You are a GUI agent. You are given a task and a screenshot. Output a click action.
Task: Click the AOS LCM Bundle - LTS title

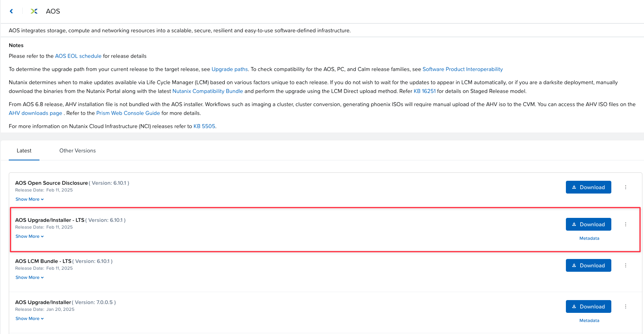(x=43, y=261)
